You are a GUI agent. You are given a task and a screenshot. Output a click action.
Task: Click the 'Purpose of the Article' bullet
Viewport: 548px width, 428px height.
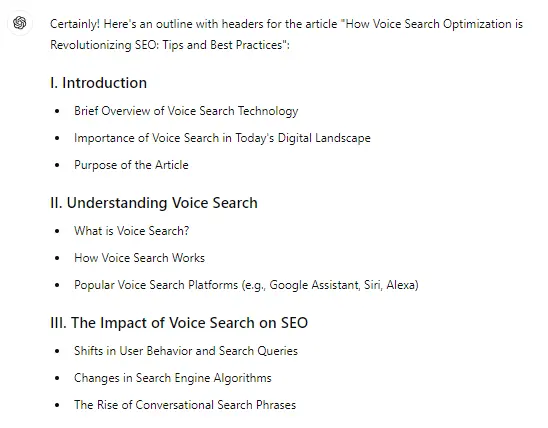(131, 165)
